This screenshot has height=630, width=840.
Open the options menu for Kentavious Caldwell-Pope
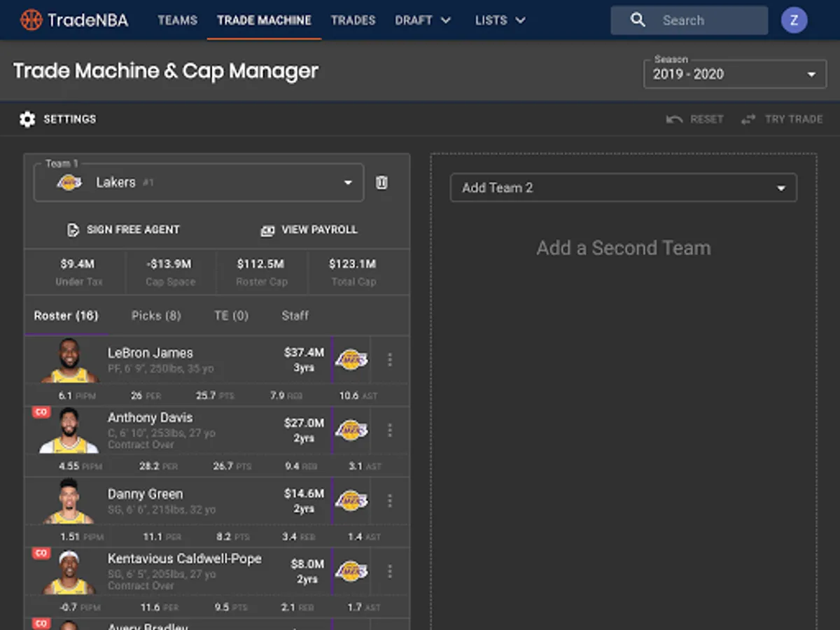(x=390, y=571)
